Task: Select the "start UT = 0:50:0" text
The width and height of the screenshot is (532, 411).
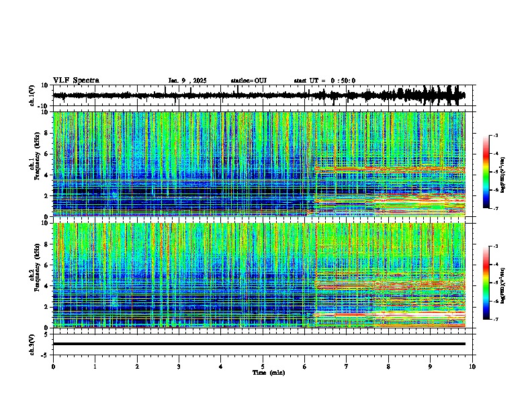Action: click(324, 81)
